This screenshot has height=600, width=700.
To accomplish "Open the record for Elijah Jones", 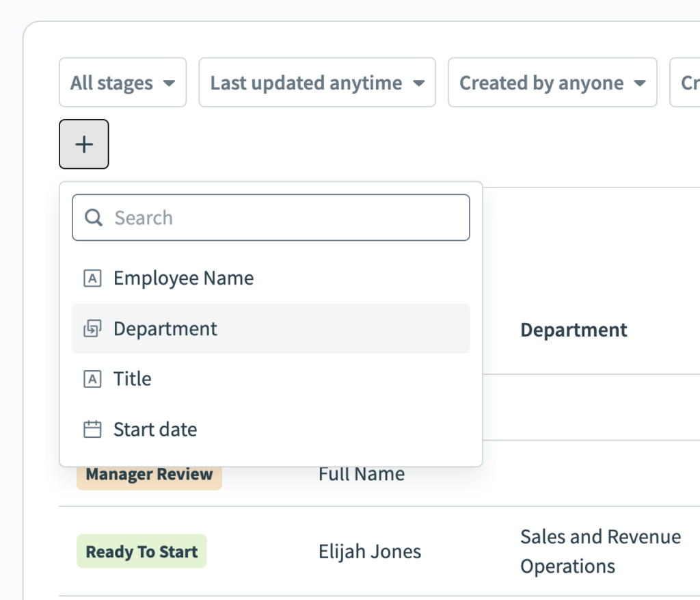I will coord(369,551).
